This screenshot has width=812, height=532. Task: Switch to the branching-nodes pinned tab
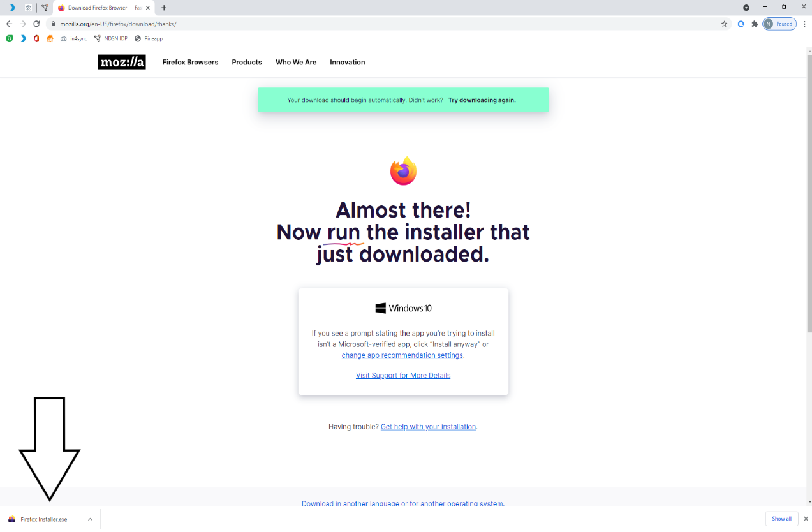45,8
